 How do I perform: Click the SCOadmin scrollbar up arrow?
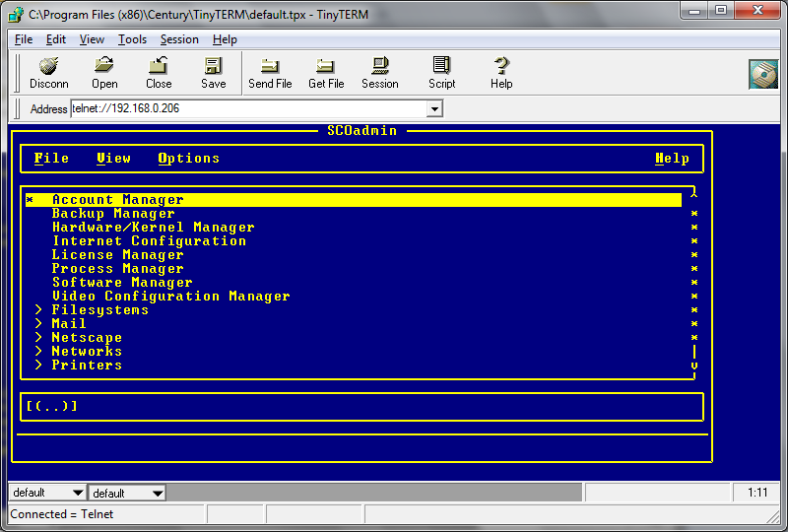[x=694, y=192]
